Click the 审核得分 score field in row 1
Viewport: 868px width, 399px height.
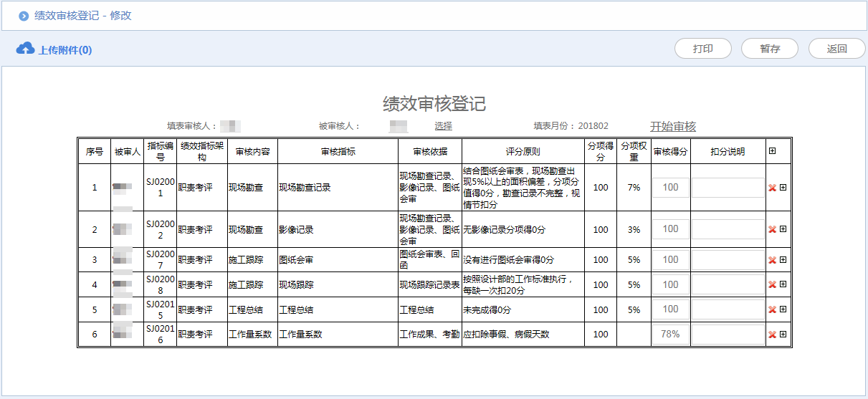pos(670,188)
